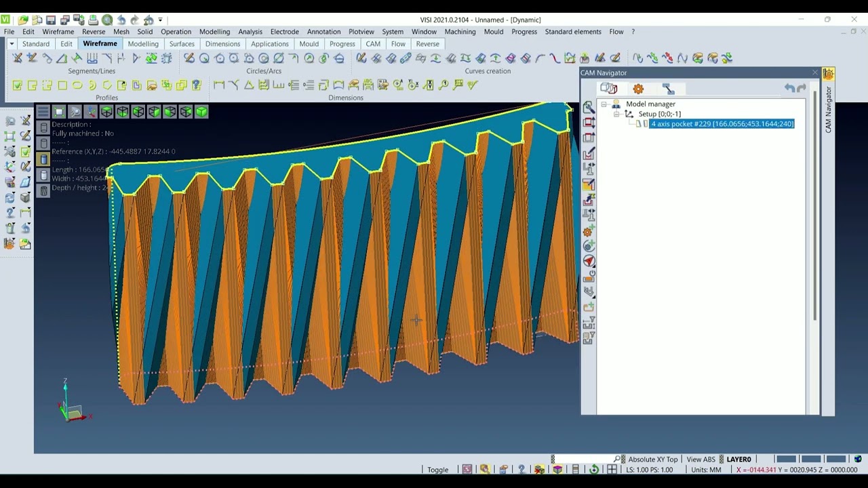This screenshot has height=488, width=868.
Task: Click the CAM Navigator redo arrow
Action: [x=802, y=88]
